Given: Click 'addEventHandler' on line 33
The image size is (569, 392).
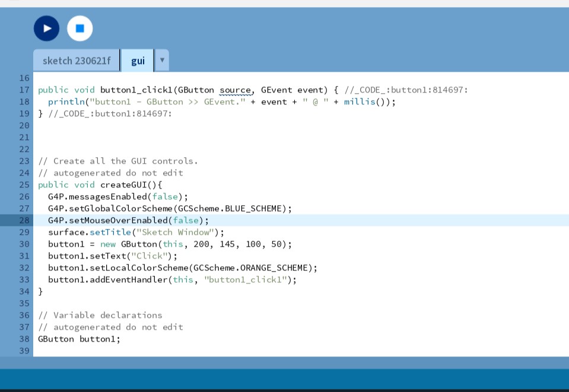Looking at the screenshot, I should (x=129, y=279).
